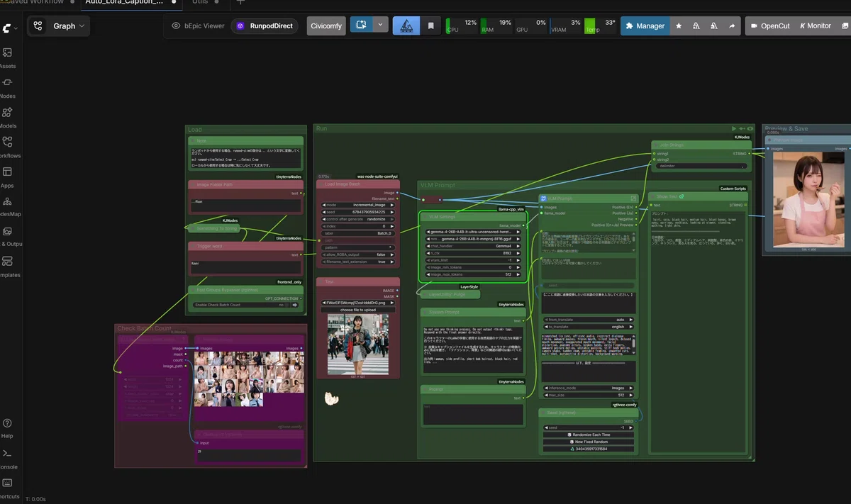
Task: Open the Console panel from the sidebar
Action: tap(6, 459)
